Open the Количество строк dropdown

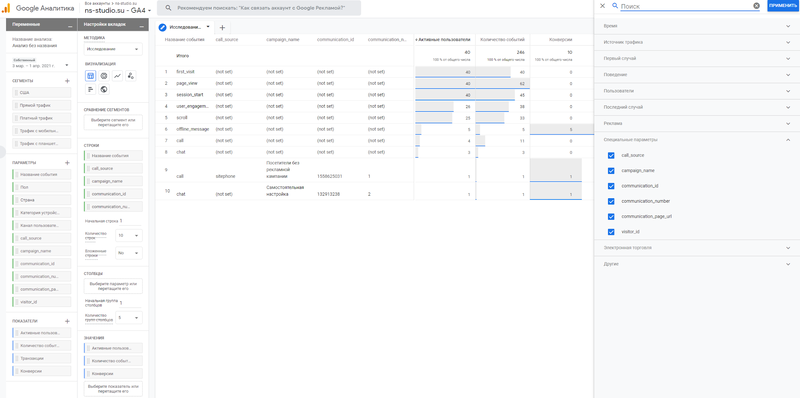129,236
